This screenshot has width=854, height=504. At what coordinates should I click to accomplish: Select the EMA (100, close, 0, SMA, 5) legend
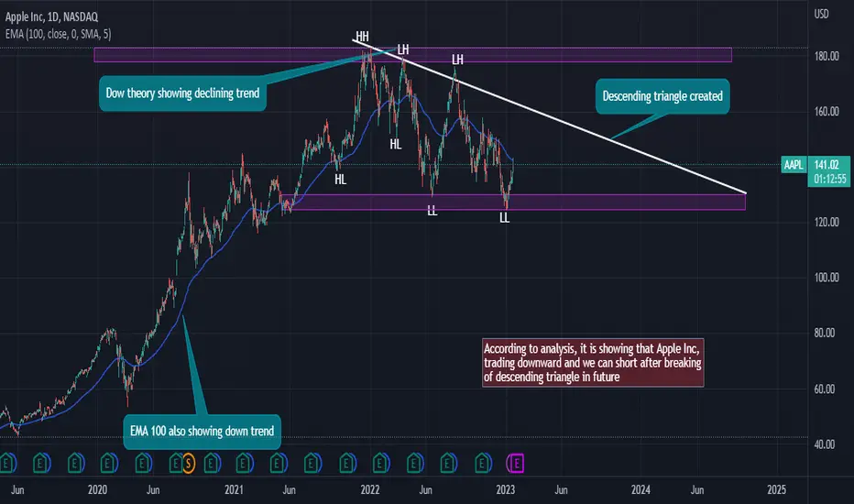pos(59,34)
